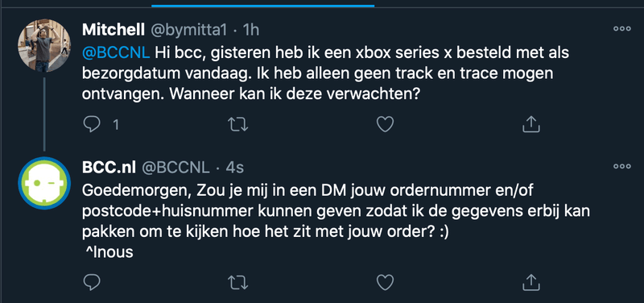Visit Mitchell's profile via display name
644x303 pixels.
coord(114,29)
